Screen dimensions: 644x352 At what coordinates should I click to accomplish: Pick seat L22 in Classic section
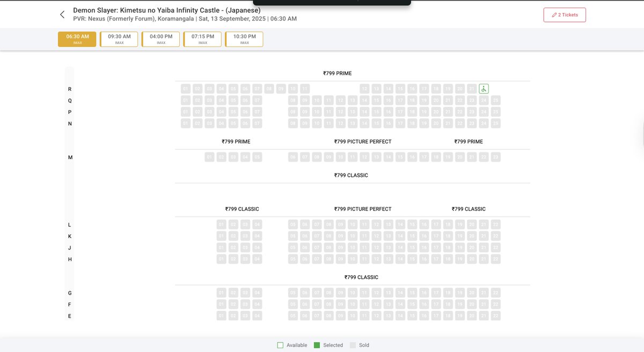[x=495, y=224]
